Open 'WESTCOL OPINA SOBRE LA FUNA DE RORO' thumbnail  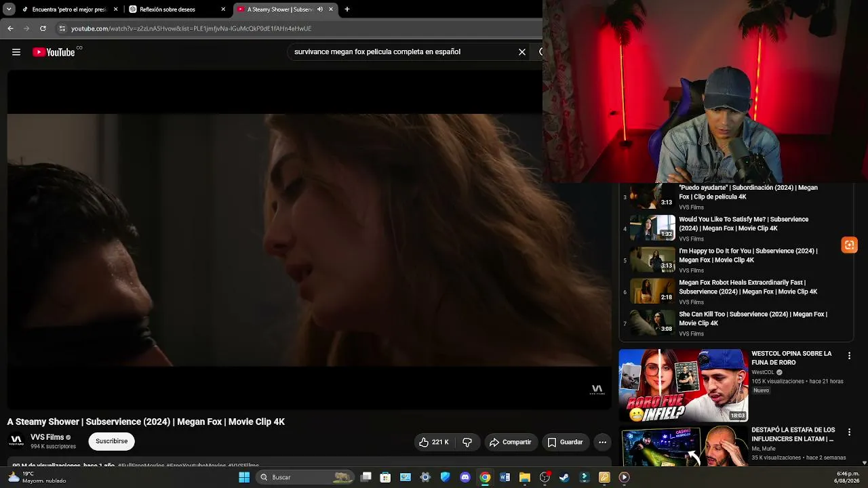(x=684, y=385)
